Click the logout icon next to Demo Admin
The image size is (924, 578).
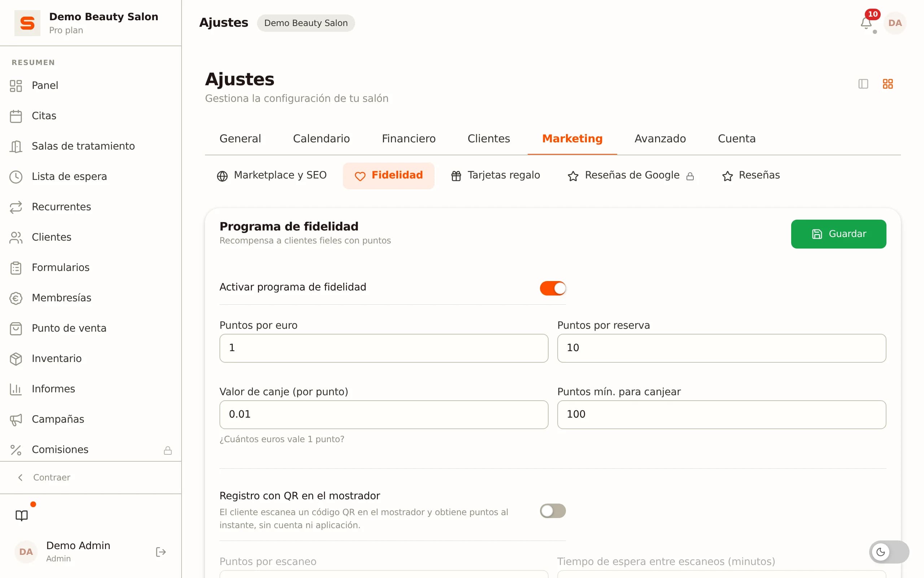[161, 552]
